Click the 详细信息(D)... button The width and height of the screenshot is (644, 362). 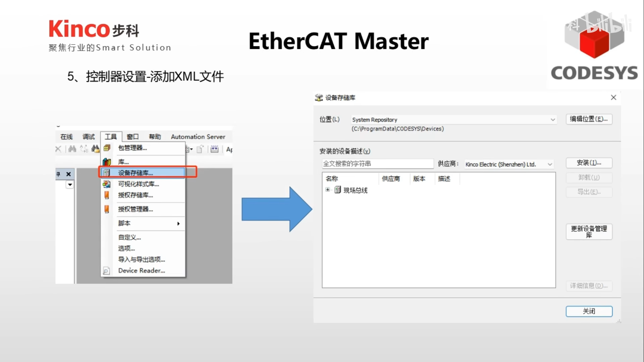pos(589,286)
